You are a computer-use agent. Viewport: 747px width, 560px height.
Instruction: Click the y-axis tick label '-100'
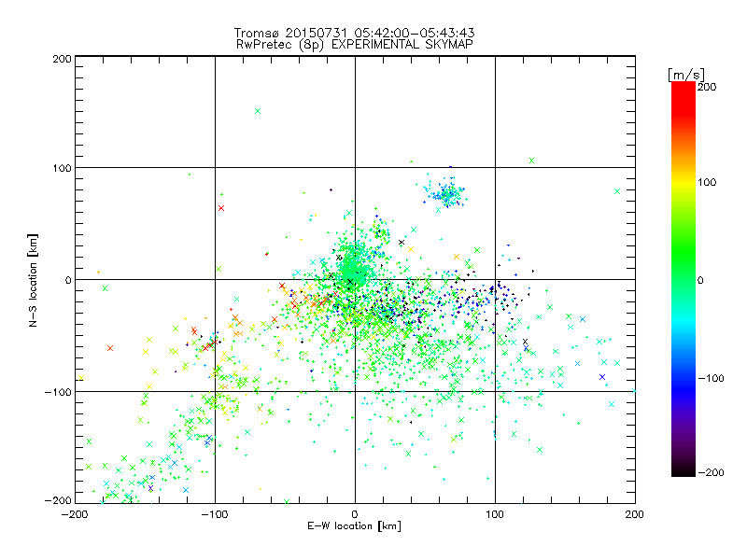[x=58, y=392]
